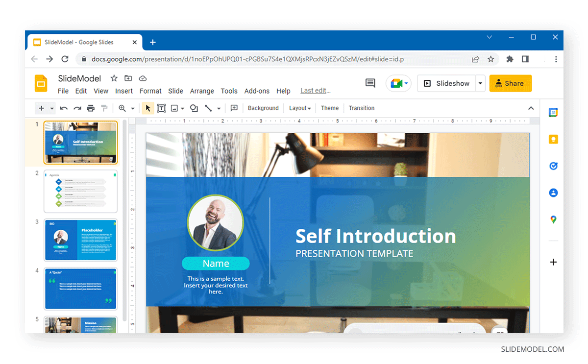588x364 pixels.
Task: Open the Slideshow dropdown arrow
Action: (x=480, y=83)
